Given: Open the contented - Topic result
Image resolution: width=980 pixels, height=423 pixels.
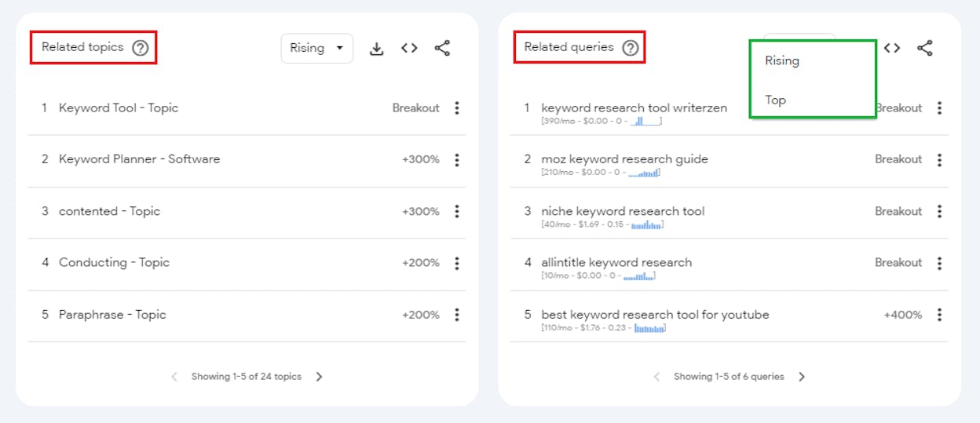Looking at the screenshot, I should 109,211.
